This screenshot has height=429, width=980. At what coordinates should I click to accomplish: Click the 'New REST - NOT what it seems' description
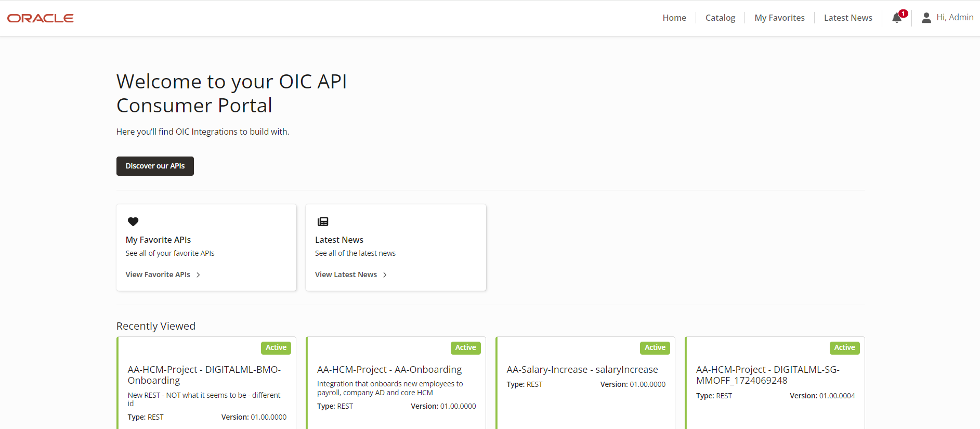[x=204, y=399]
